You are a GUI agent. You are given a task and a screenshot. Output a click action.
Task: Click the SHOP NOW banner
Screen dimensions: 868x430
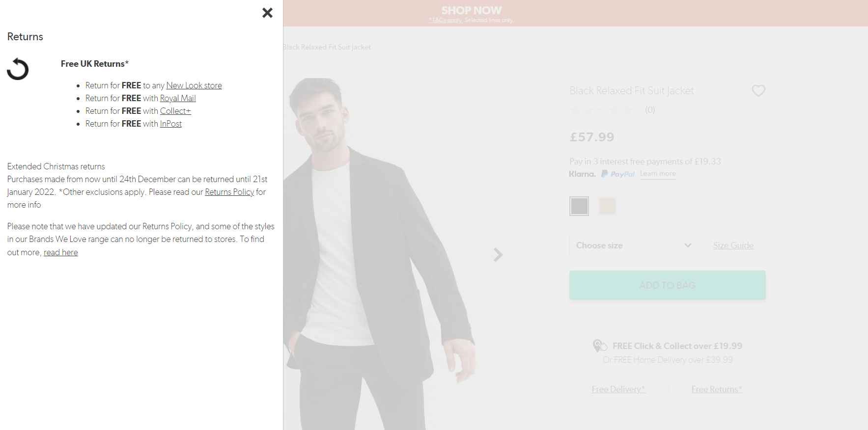(471, 10)
